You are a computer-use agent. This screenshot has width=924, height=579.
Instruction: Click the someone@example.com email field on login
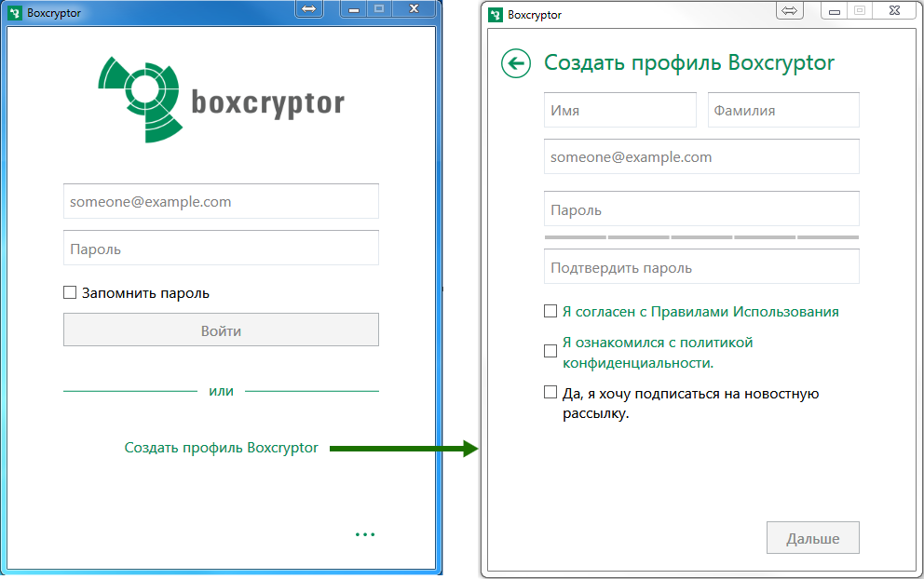tap(221, 201)
